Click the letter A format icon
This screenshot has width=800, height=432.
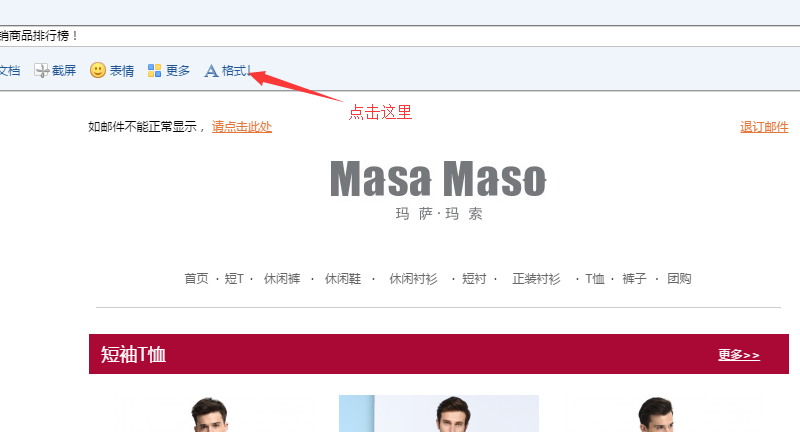pyautogui.click(x=211, y=71)
